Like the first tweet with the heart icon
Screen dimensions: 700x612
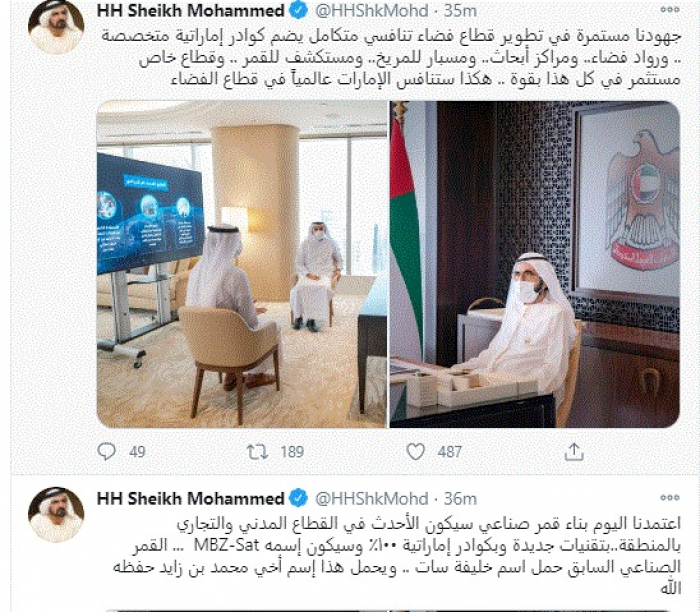tap(416, 452)
